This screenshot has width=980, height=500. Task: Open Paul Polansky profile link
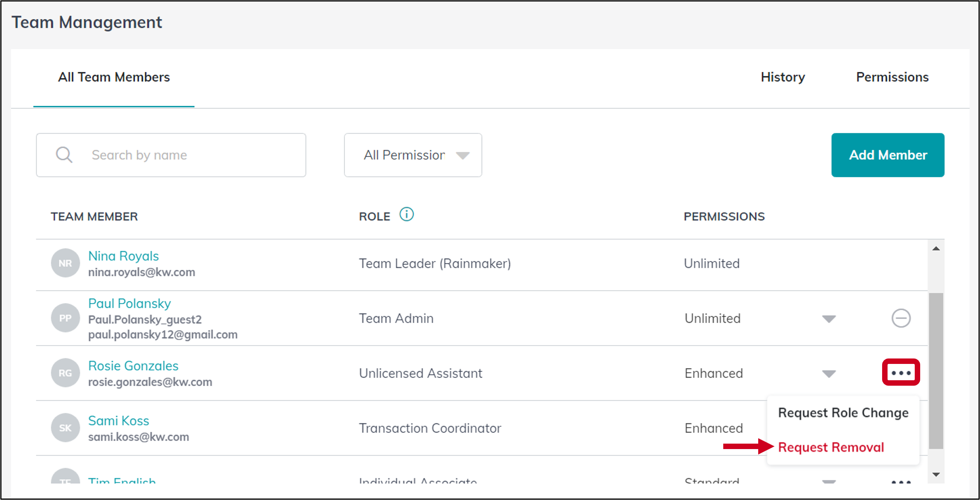[129, 303]
